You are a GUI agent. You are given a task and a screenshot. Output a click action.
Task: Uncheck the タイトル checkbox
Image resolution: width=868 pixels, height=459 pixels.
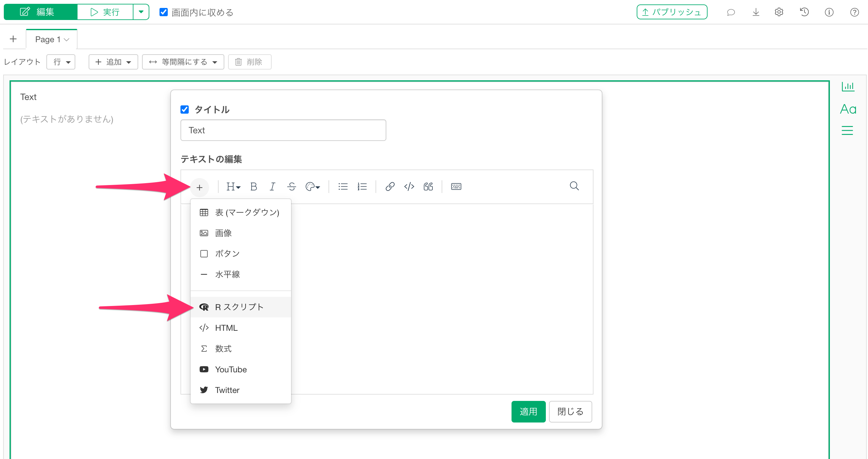pos(185,110)
